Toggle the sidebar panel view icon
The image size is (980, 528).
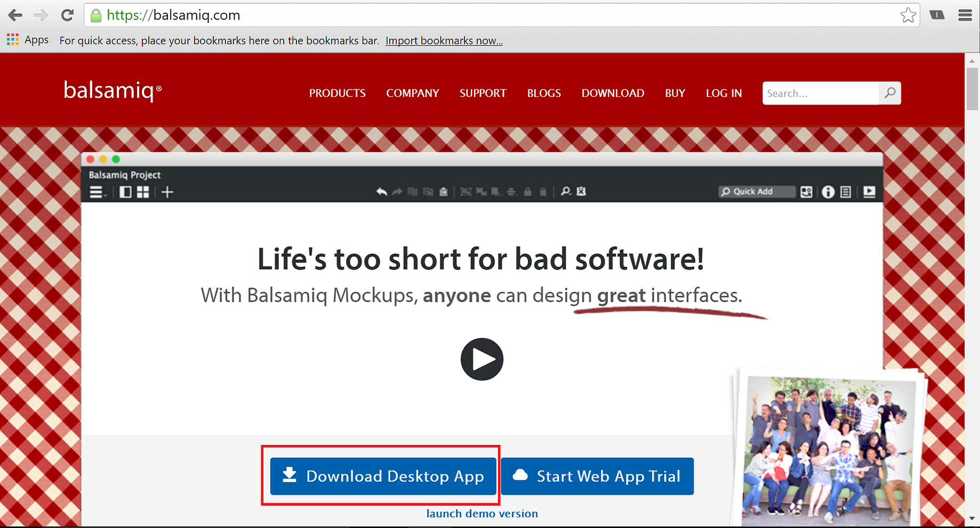[125, 192]
